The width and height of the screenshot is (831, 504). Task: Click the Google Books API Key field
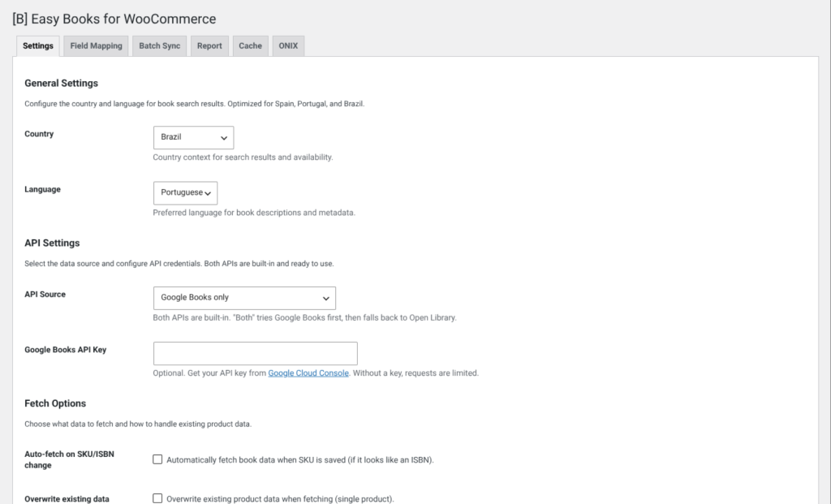pyautogui.click(x=256, y=354)
